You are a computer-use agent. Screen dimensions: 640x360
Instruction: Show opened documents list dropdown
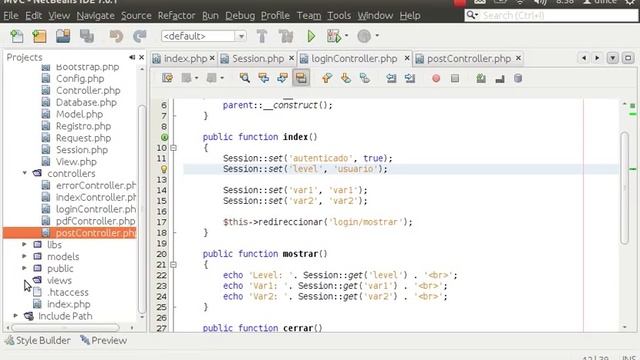[613, 58]
